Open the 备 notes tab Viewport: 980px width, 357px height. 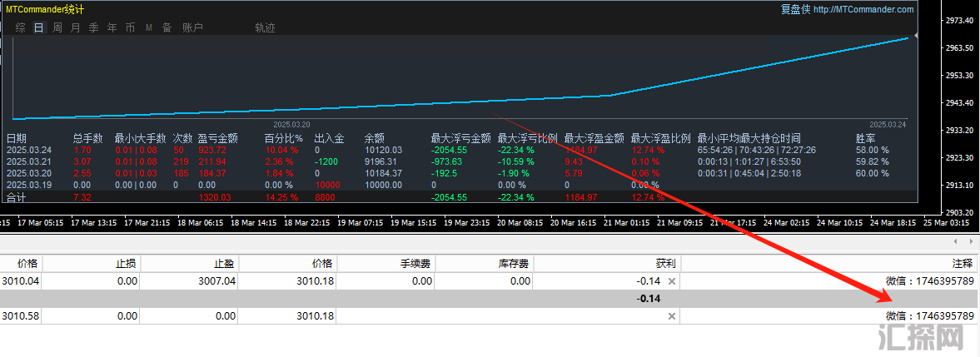[x=167, y=27]
